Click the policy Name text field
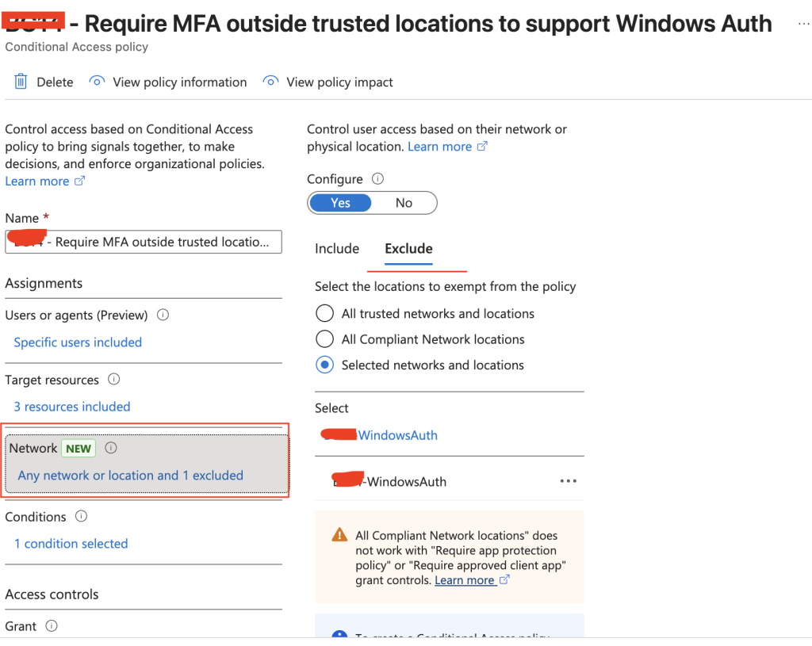 (x=144, y=242)
